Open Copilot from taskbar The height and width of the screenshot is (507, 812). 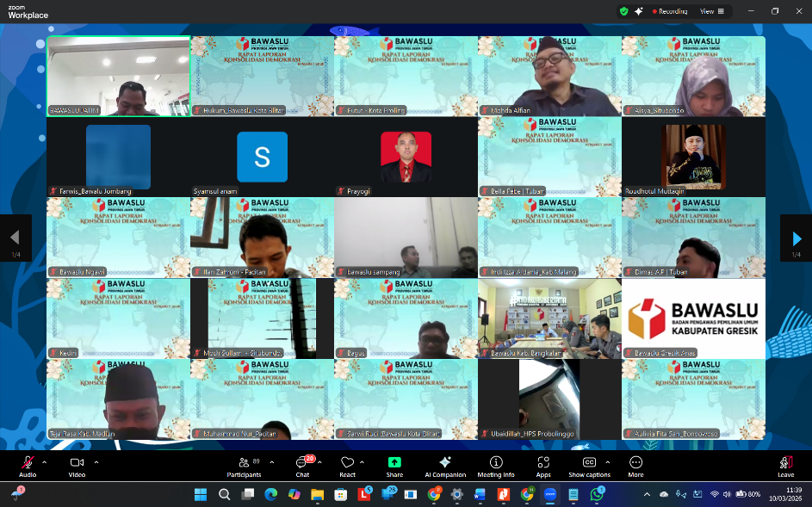294,495
